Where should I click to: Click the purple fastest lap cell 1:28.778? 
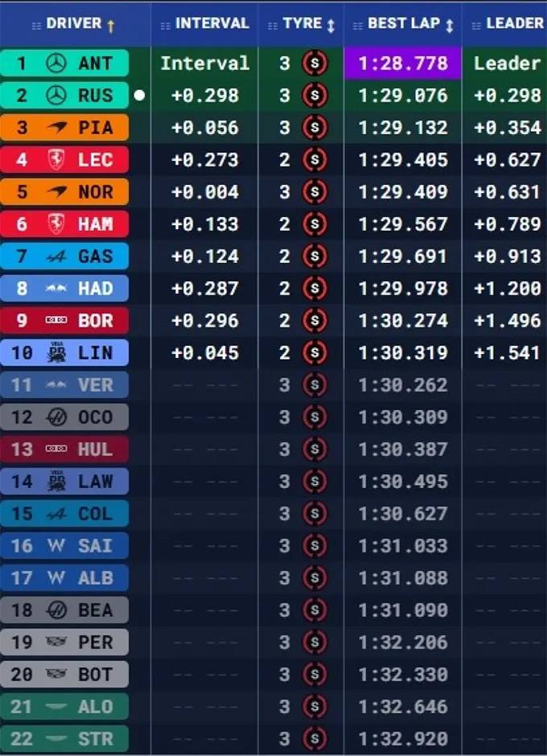coord(402,64)
